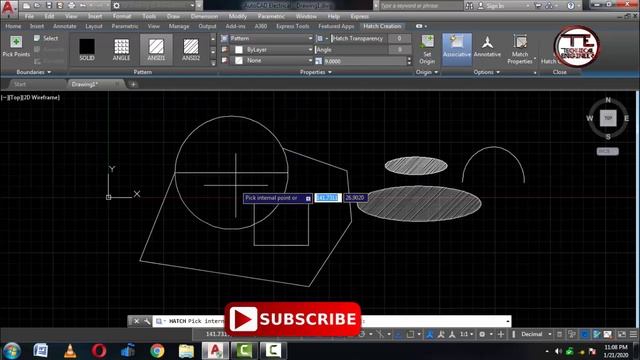Click the volume speaker icon in system tray
This screenshot has height=360, width=640.
558,351
